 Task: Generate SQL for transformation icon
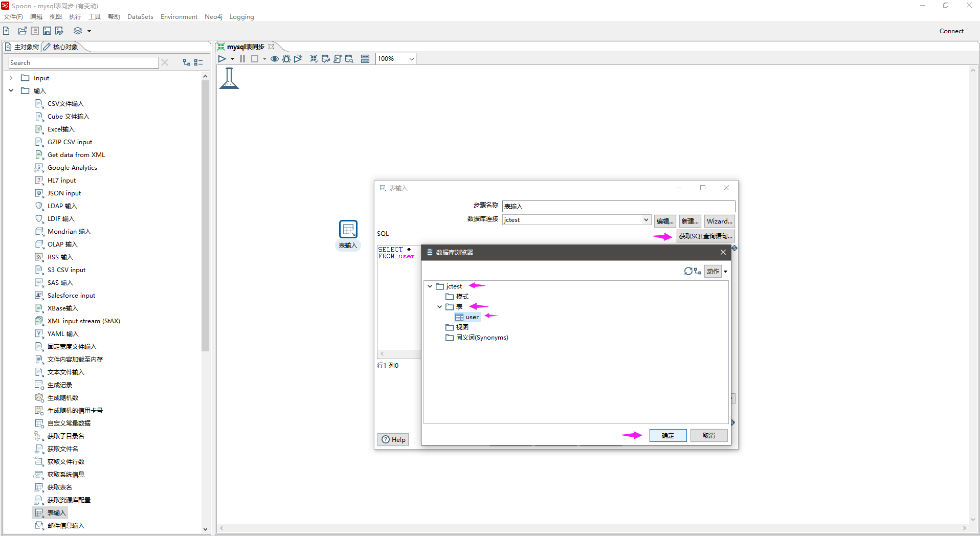(337, 59)
